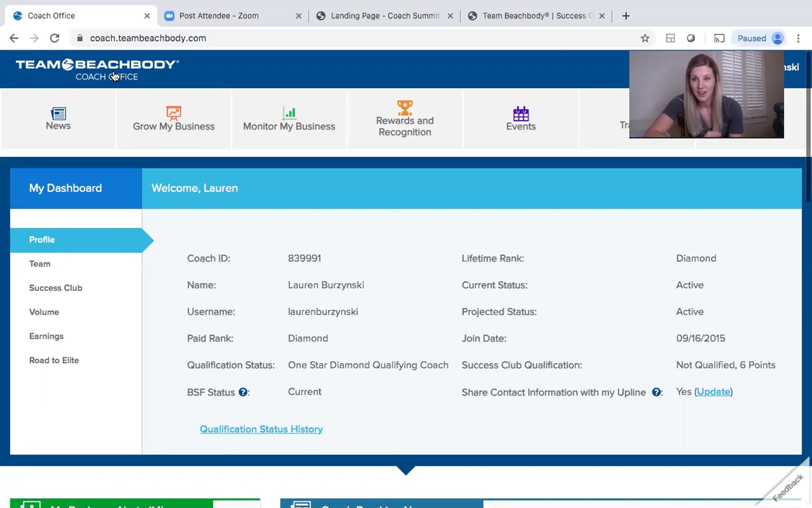Click the browser cast icon
Viewport: 812px width, 508px height.
pos(719,38)
